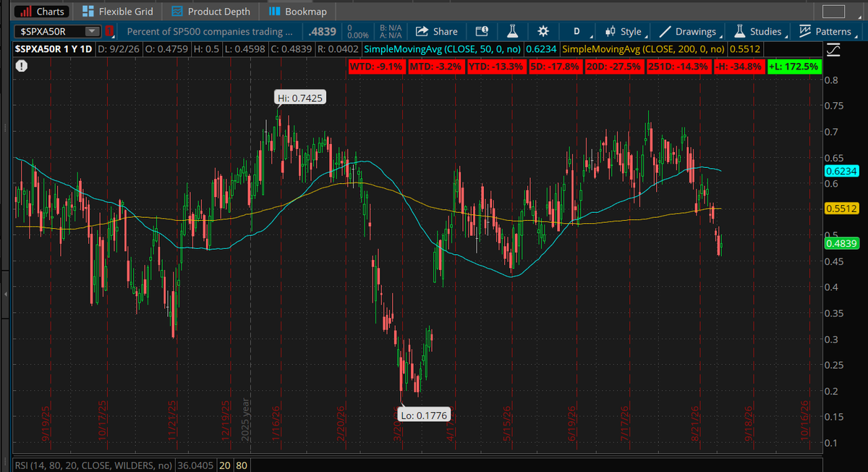Viewport: 868px width, 472px height.
Task: Open chart settings gear icon
Action: point(543,31)
